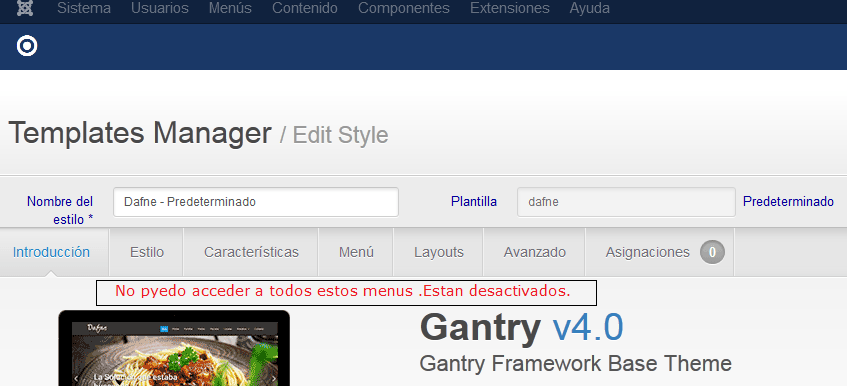Image resolution: width=847 pixels, height=386 pixels.
Task: Click the circular target icon in blue header
Action: 27,46
